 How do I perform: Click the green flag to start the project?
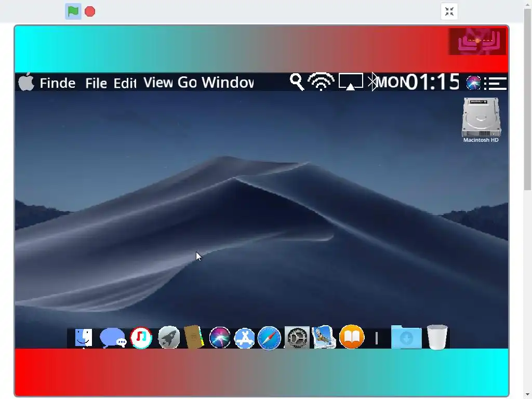(73, 11)
